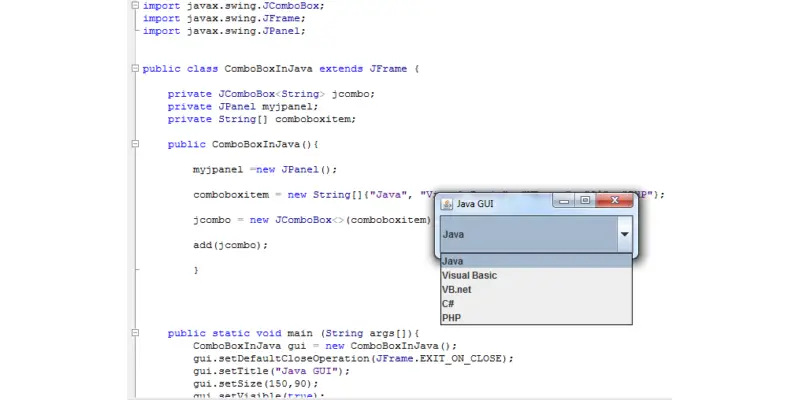
Task: Pick VB.net from the dropdown list
Action: pos(536,290)
